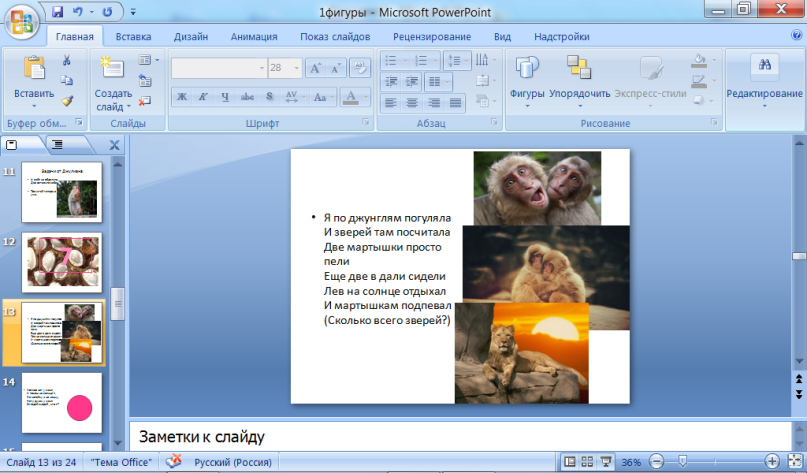Save the presentation from the quick access toolbar
This screenshot has height=473, width=807.
(x=58, y=11)
